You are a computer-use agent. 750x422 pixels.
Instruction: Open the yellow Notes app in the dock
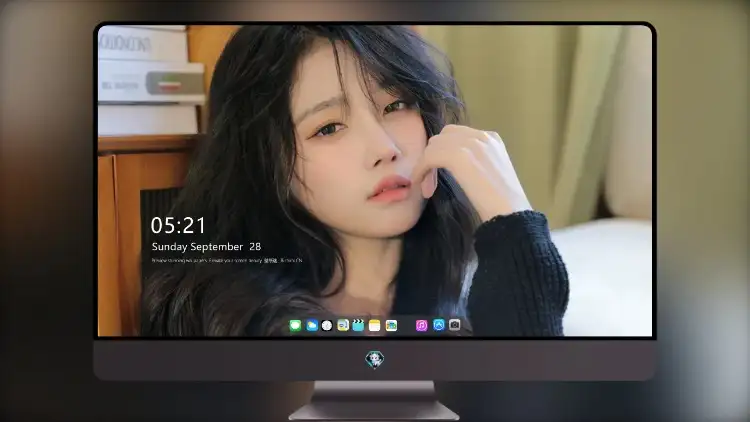tap(375, 326)
